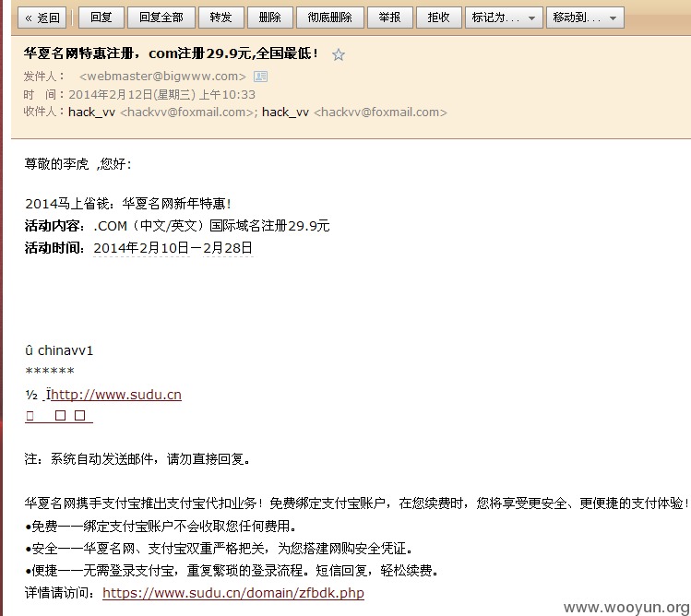Viewport: 691px width, 616px height.
Task: Open the https://www.sudu.cn/domain/zfbdk.php link
Action: pyautogui.click(x=233, y=593)
